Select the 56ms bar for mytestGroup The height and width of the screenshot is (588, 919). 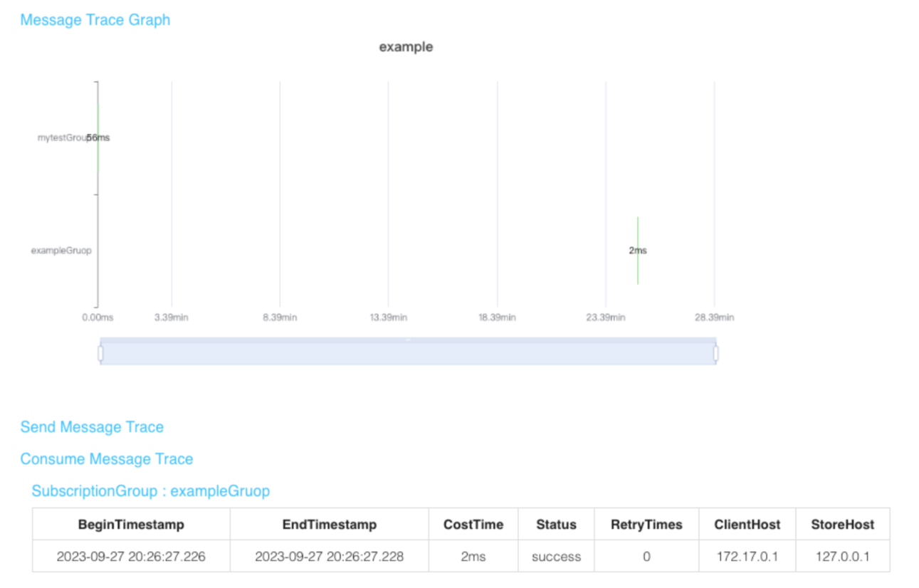98,137
